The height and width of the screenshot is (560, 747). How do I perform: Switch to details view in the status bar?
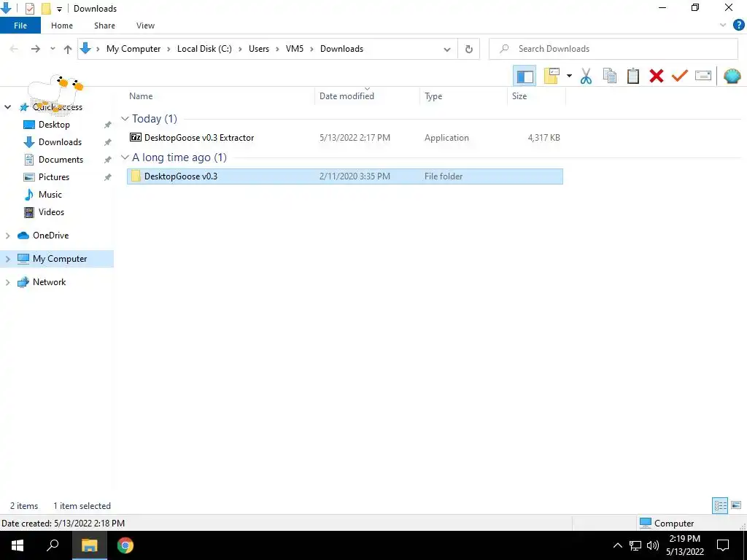(720, 505)
